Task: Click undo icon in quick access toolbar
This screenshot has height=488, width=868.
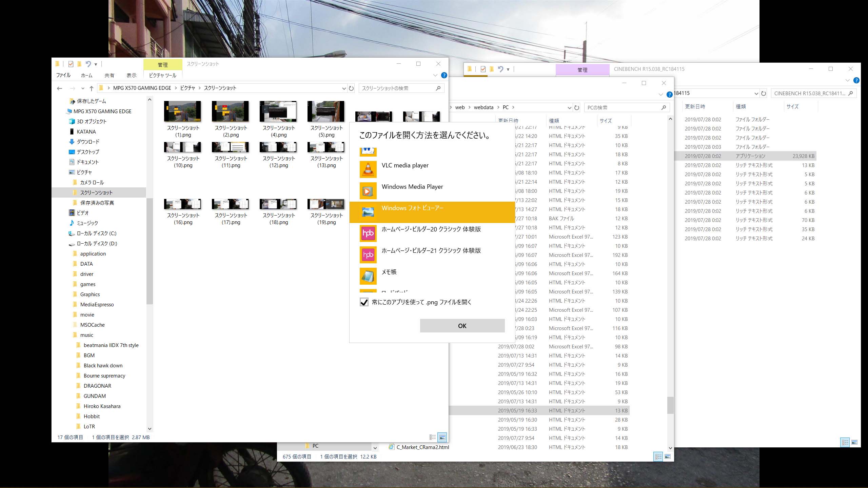Action: (x=88, y=64)
